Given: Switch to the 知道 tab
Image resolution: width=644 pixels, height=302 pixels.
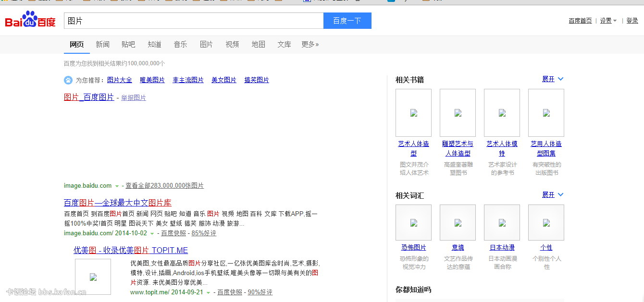Looking at the screenshot, I should click(154, 44).
